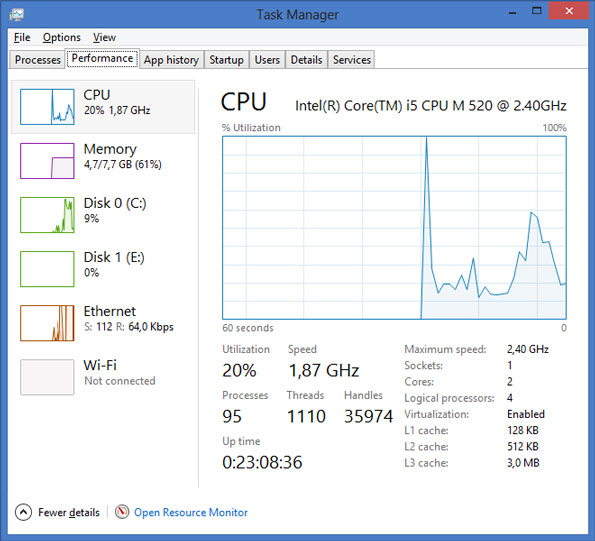Switch to the Details tab
Image resolution: width=595 pixels, height=541 pixels.
click(x=306, y=60)
